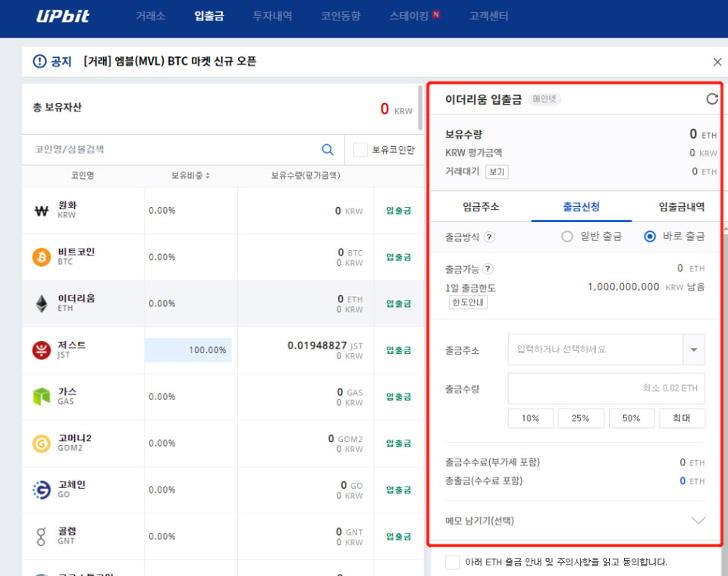The width and height of the screenshot is (728, 576).
Task: Click the Upbit logo
Action: coord(62,17)
